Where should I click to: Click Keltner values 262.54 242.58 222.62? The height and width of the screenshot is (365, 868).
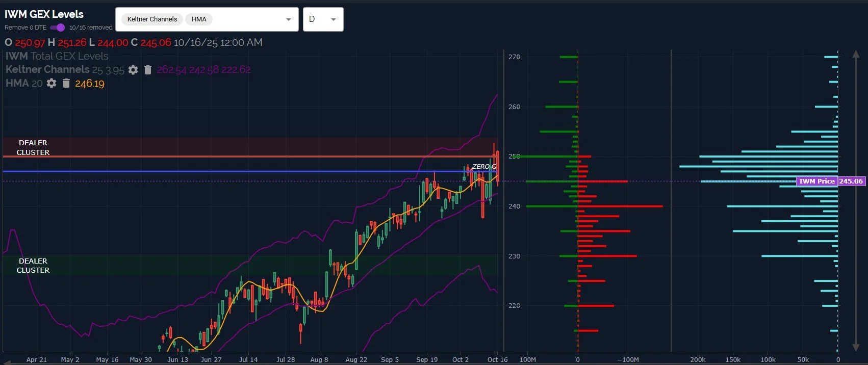click(203, 70)
